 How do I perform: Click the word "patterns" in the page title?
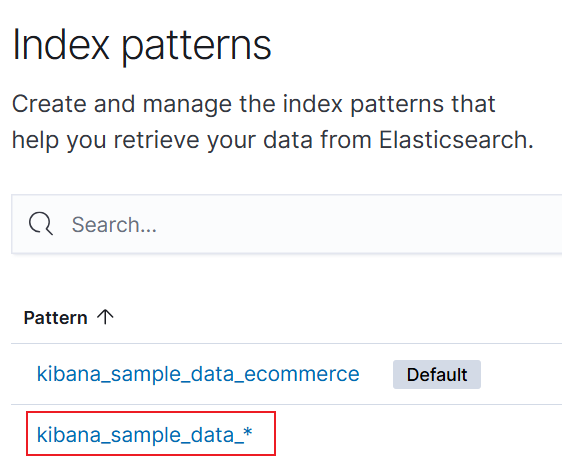[x=196, y=48]
